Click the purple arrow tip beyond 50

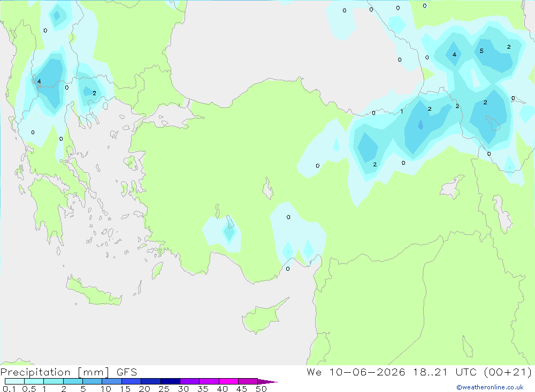267,382
